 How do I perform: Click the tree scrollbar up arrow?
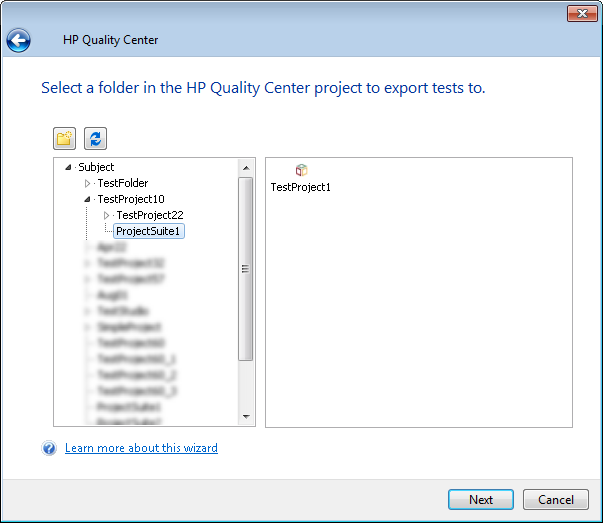246,166
